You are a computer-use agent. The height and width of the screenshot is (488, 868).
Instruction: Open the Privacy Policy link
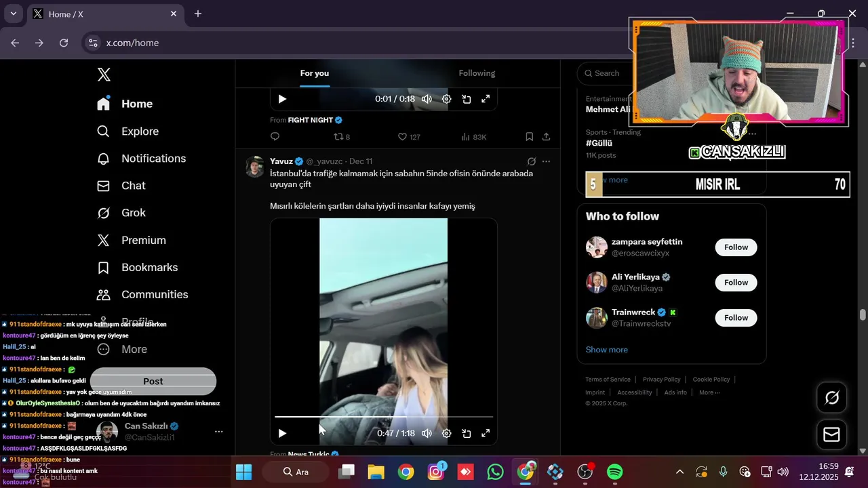coord(661,380)
